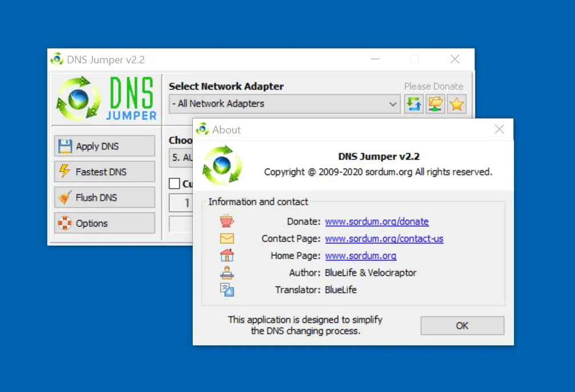Toggle the Custom DNS checkbox
The width and height of the screenshot is (575, 392).
click(174, 183)
